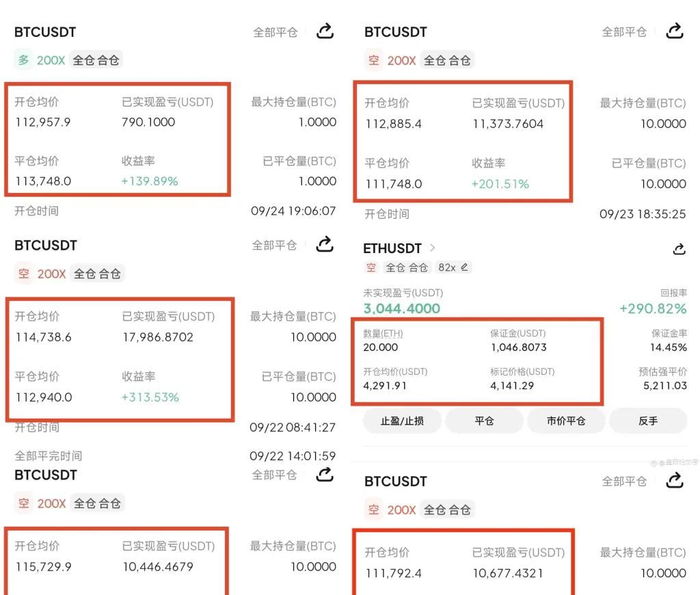Tap the 平仓 button

click(484, 421)
